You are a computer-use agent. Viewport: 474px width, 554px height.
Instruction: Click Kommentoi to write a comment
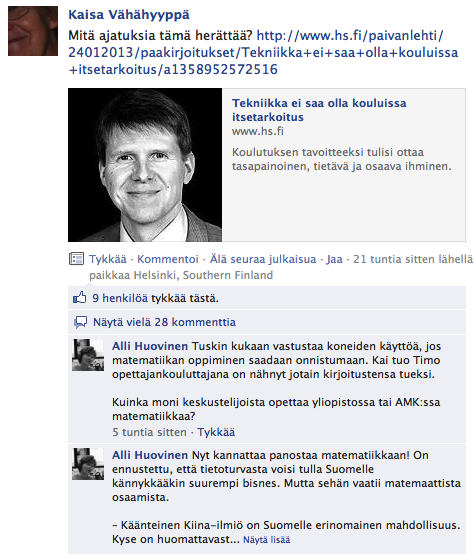pos(168,259)
